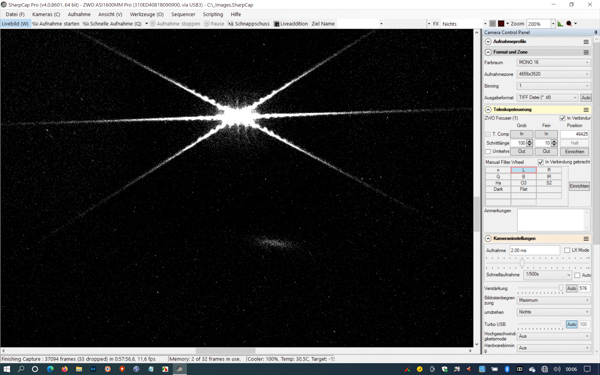
Task: Click Aufnahme starten in the toolbar
Action: click(56, 24)
